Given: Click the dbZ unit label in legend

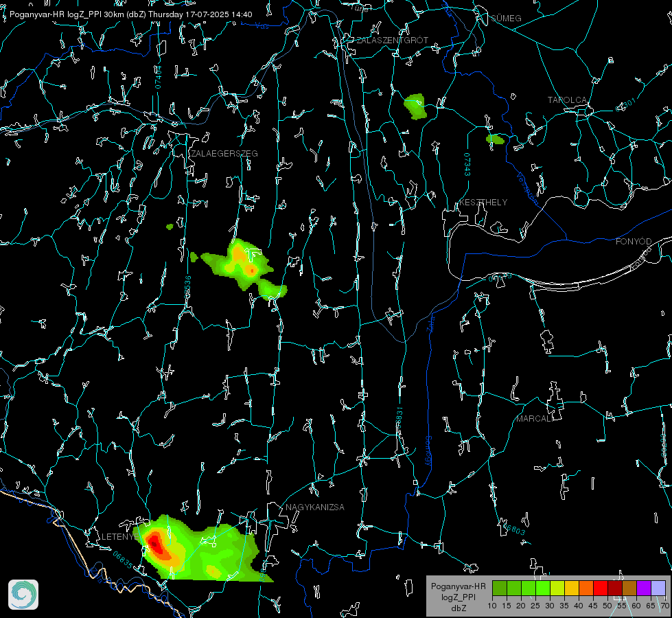Looking at the screenshot, I should (458, 608).
